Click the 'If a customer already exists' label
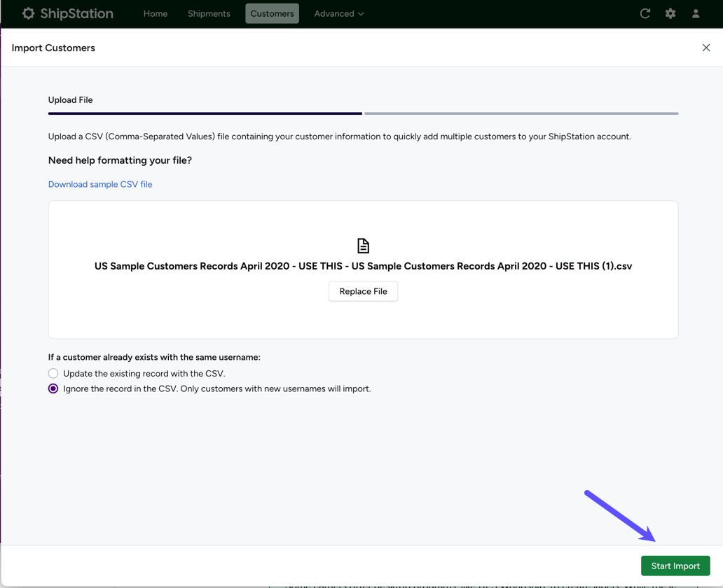The image size is (723, 588). 154,357
